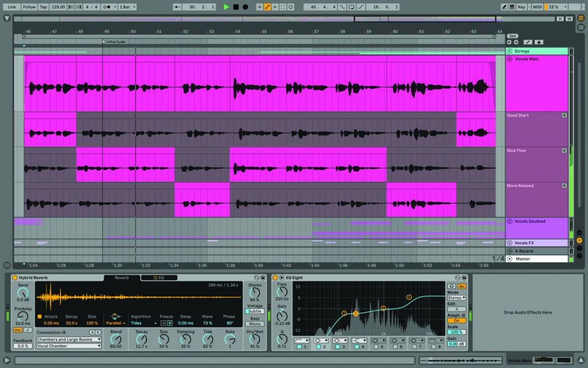Click EQ Eight headphone audition icon
Screen dimensions: 588x368
pos(452,286)
